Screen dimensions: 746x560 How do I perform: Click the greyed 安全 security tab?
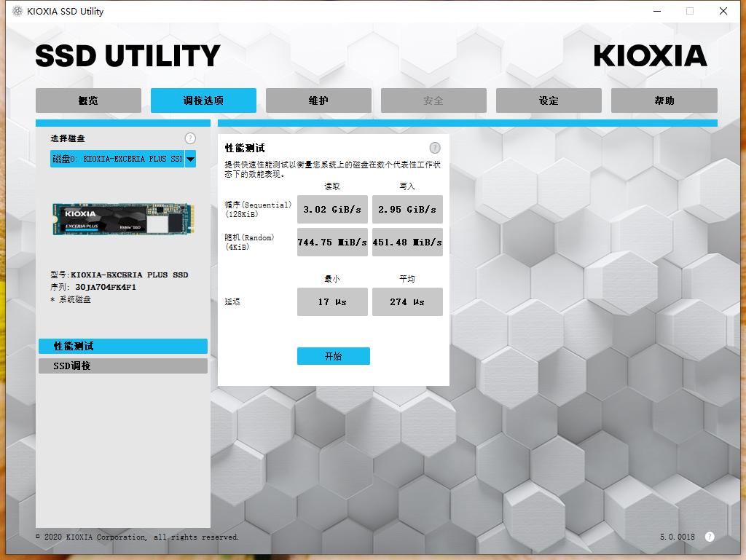coord(433,100)
